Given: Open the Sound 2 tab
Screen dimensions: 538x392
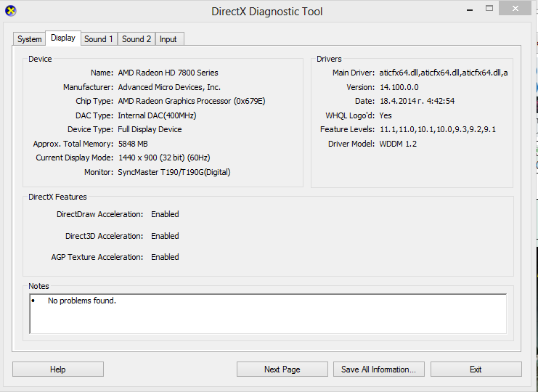Looking at the screenshot, I should (x=136, y=39).
